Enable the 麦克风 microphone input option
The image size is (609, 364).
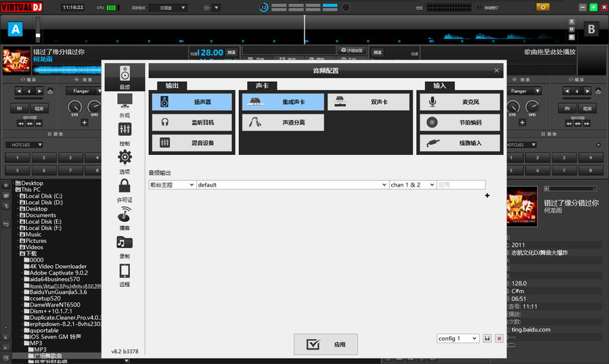[459, 102]
